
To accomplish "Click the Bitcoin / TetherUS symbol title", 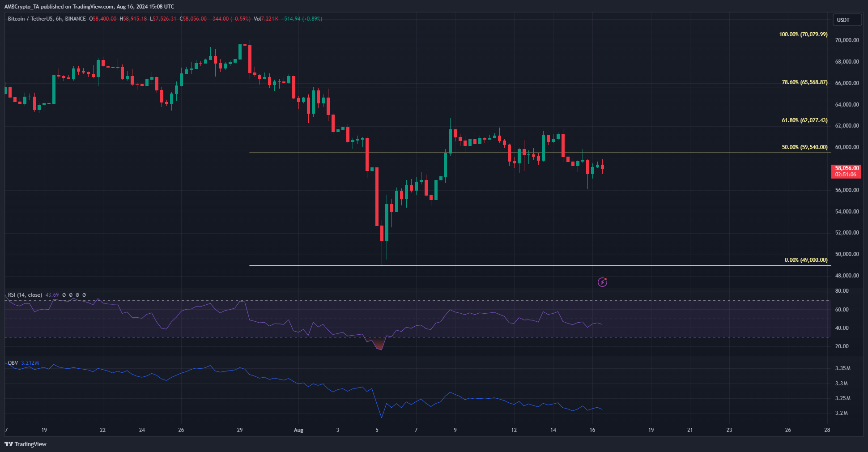I will [30, 19].
